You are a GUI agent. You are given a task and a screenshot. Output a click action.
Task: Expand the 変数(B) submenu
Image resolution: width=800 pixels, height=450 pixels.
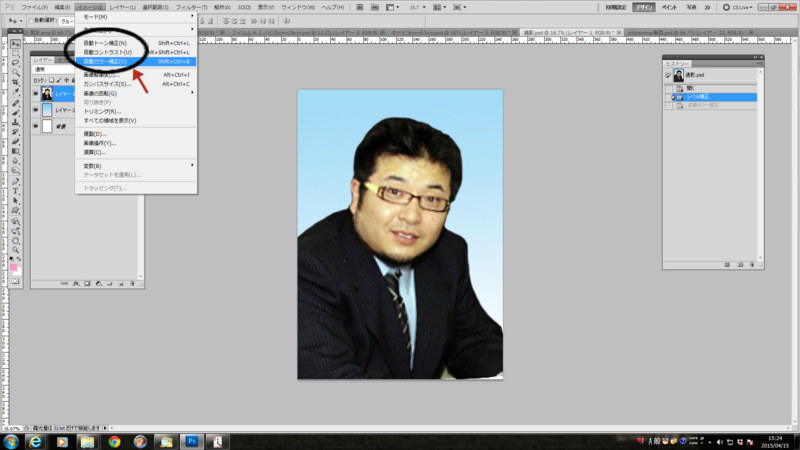136,166
